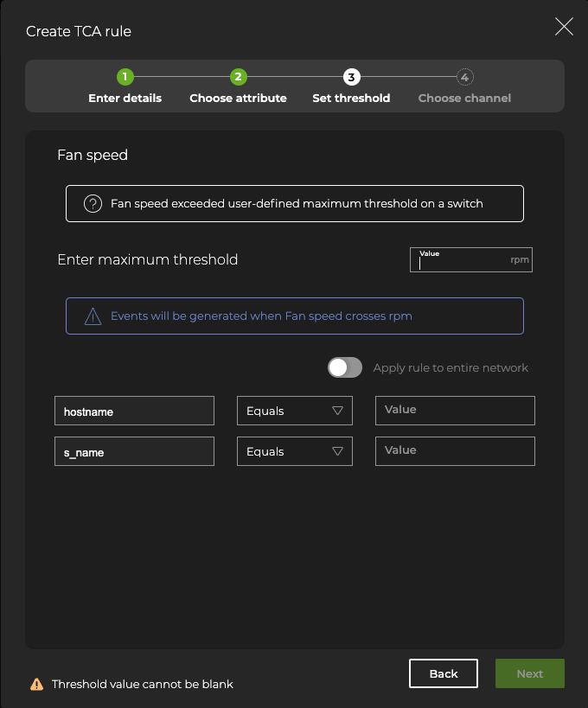Click the question mark help icon
Viewport: 588px width, 708px height.
coord(93,204)
